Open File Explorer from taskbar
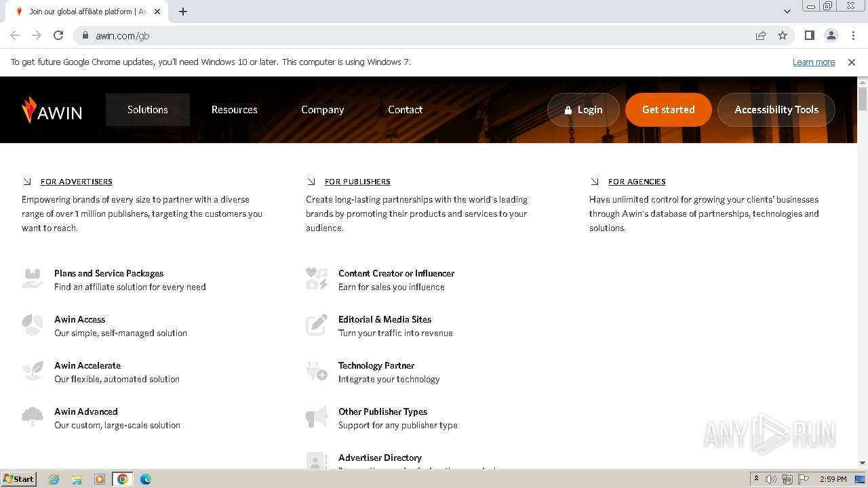The width and height of the screenshot is (868, 488). [x=77, y=479]
